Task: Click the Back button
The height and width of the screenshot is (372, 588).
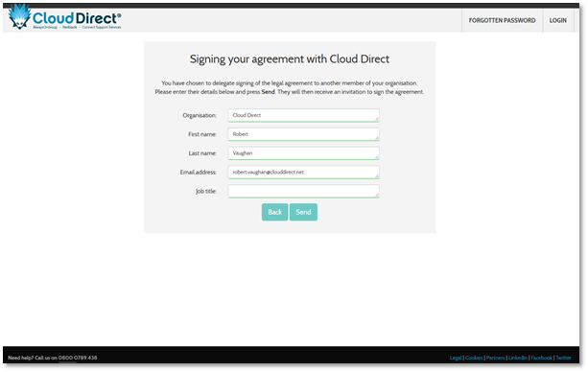Action: coord(274,212)
